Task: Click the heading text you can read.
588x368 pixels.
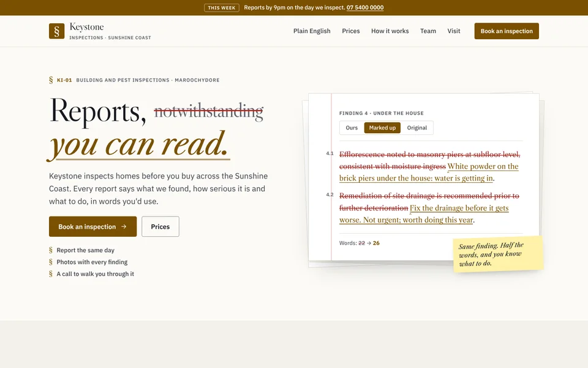Action: click(139, 145)
